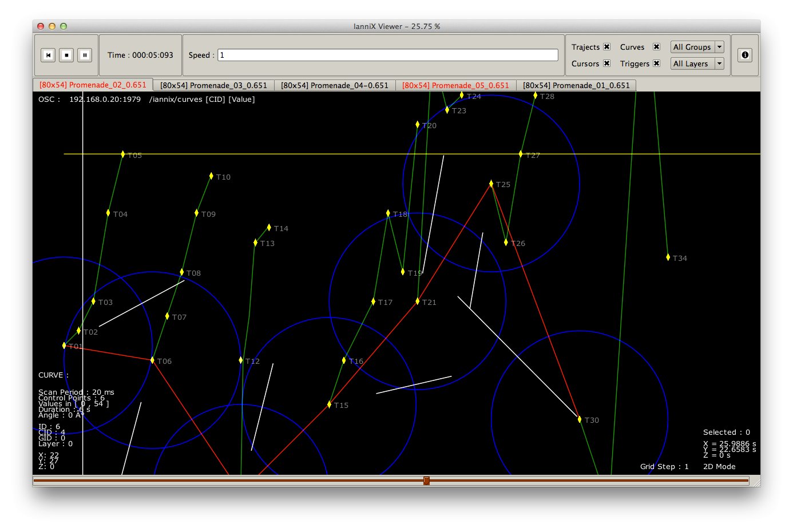This screenshot has height=532, width=793.
Task: Click the rewind to start button
Action: point(48,55)
